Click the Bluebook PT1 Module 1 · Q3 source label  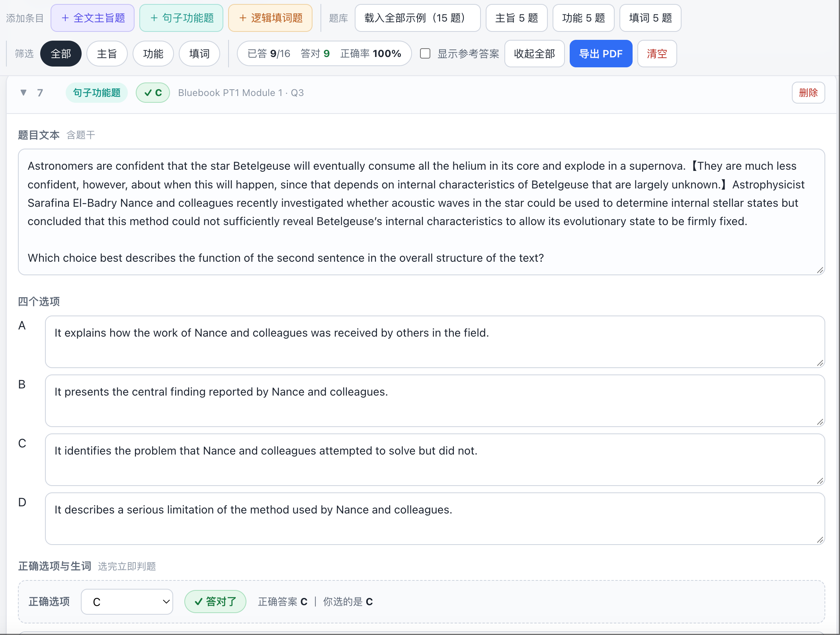tap(241, 93)
